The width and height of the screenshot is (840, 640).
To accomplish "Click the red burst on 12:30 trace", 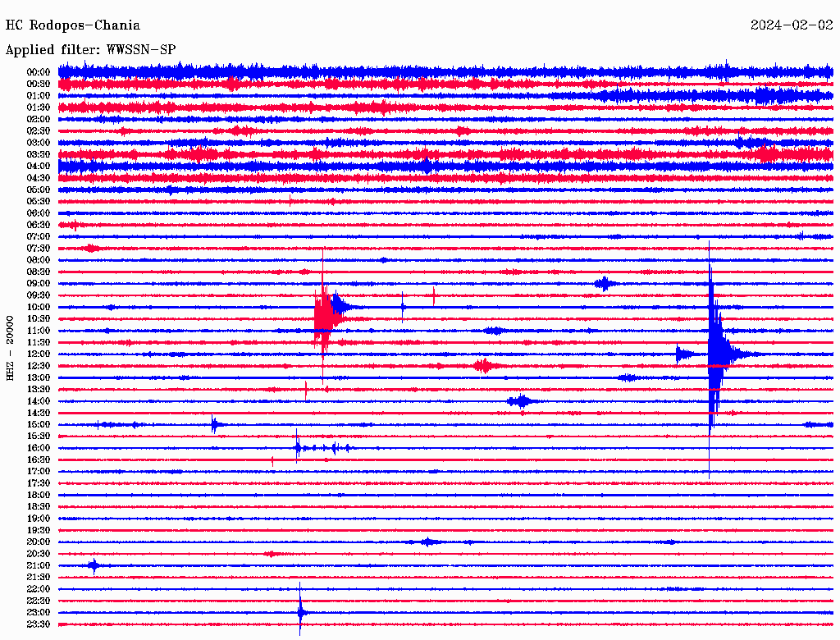I will 484,366.
